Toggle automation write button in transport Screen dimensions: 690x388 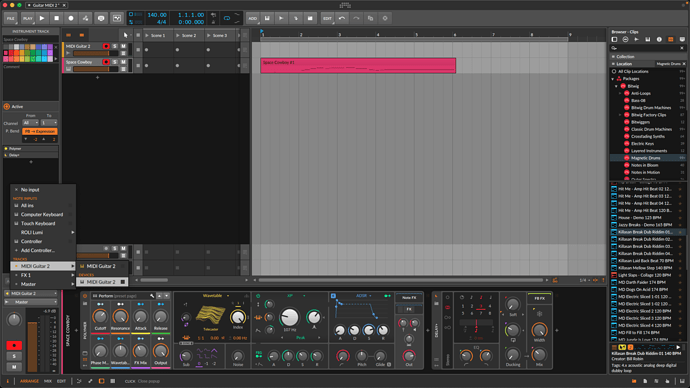click(x=85, y=18)
